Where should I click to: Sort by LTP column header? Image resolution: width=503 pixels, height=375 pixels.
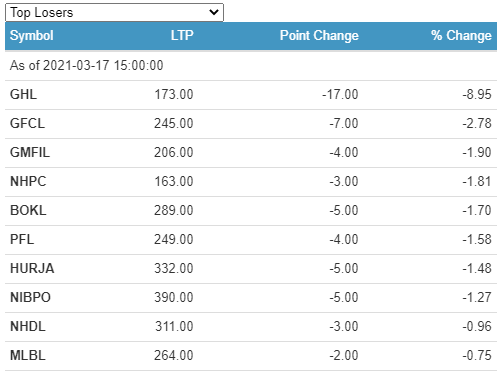click(182, 35)
